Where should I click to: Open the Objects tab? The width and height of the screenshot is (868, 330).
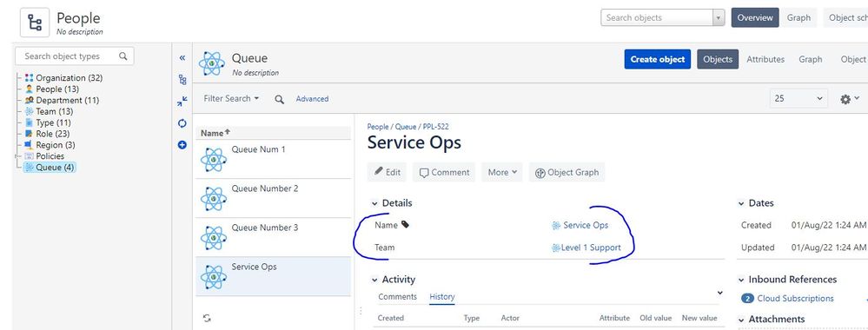(718, 59)
